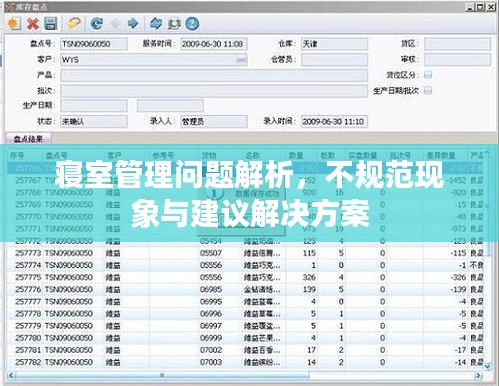499x386 pixels.
Task: Click the horizontal scrollbar left arrow
Action: pyautogui.click(x=11, y=376)
